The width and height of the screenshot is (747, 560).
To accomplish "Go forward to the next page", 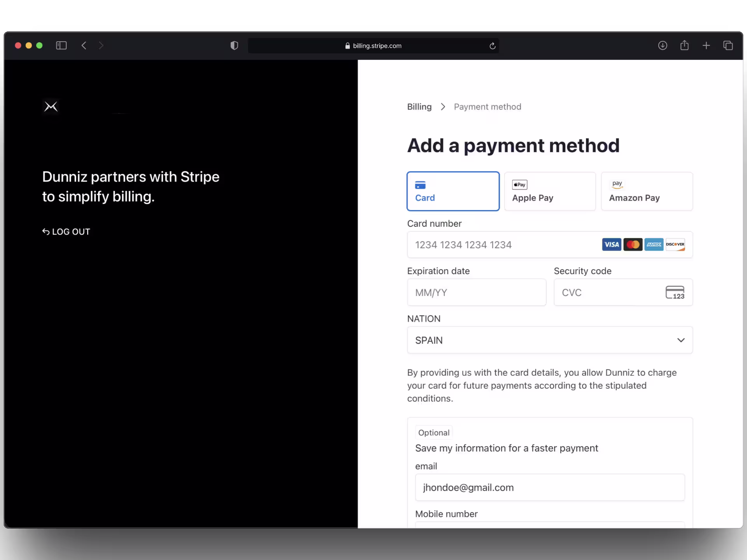I will pos(101,45).
